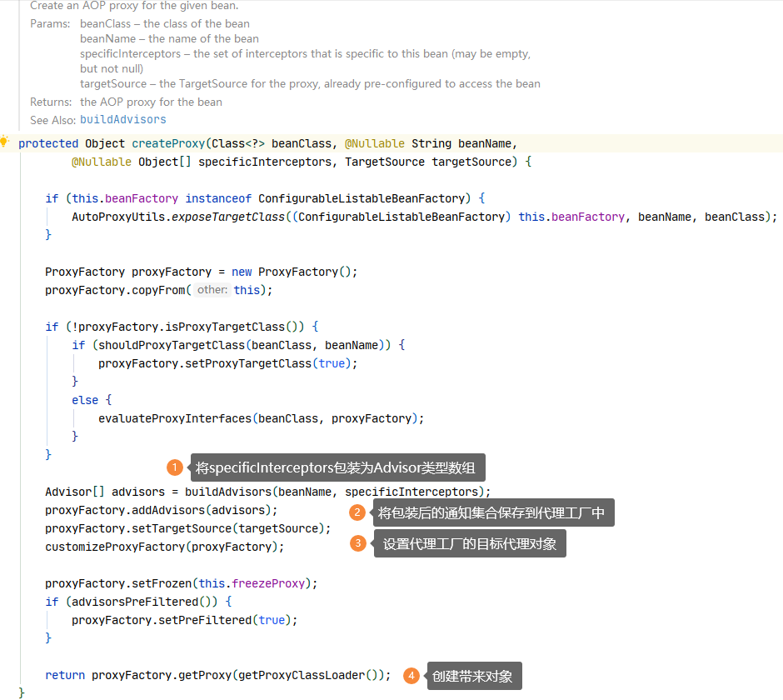Click isProxyTargetClass method call
Screen dimensions: 783x700
[225, 327]
